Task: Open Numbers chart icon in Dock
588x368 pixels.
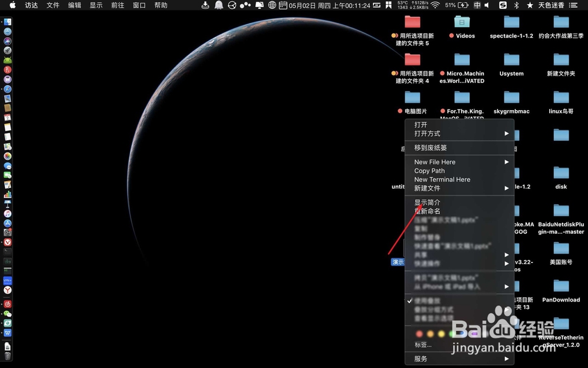Action: 8,194
